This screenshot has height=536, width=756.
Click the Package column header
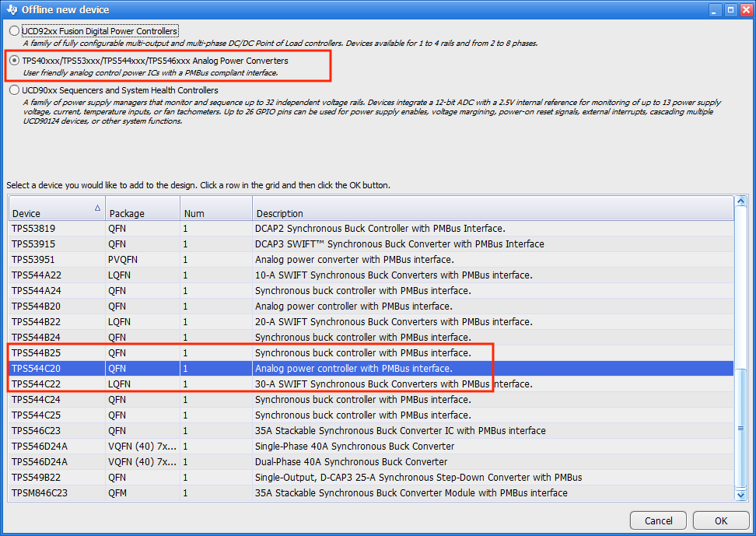coord(142,208)
